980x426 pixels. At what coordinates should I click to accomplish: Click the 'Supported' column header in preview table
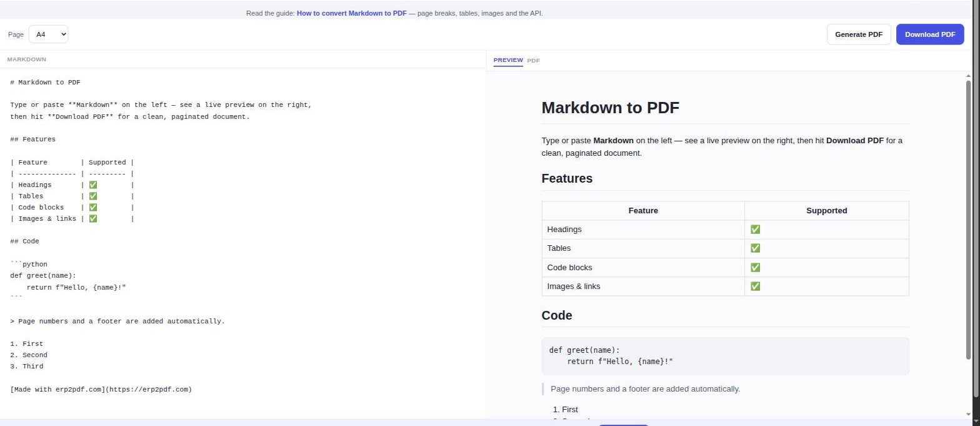pos(826,211)
